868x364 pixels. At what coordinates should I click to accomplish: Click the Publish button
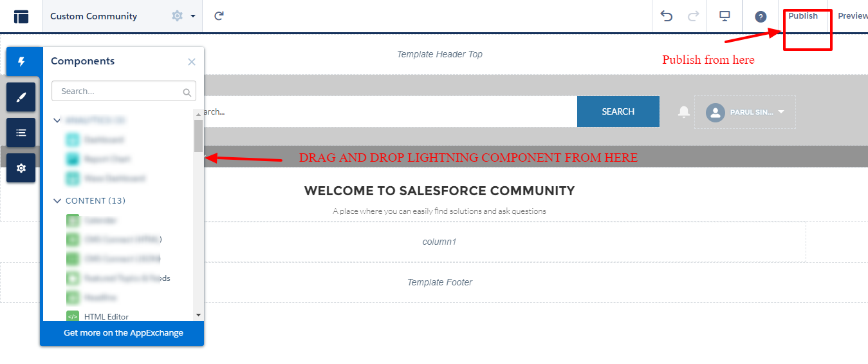pyautogui.click(x=803, y=16)
